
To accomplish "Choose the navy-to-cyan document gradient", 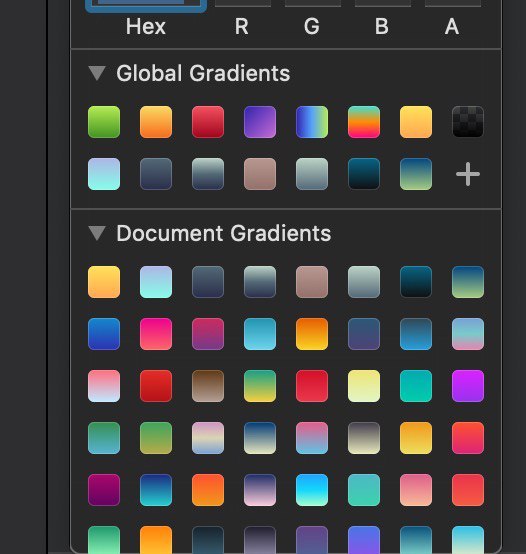I will click(156, 490).
